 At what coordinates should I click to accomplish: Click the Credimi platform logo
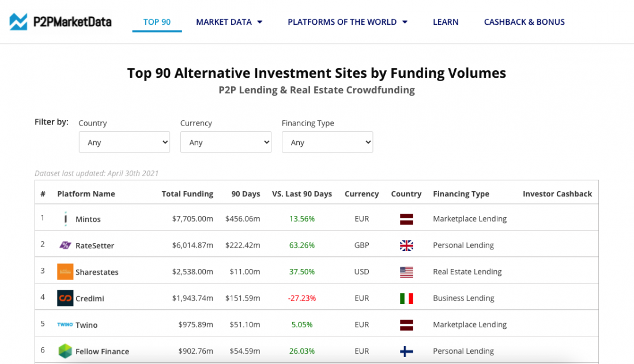(65, 298)
